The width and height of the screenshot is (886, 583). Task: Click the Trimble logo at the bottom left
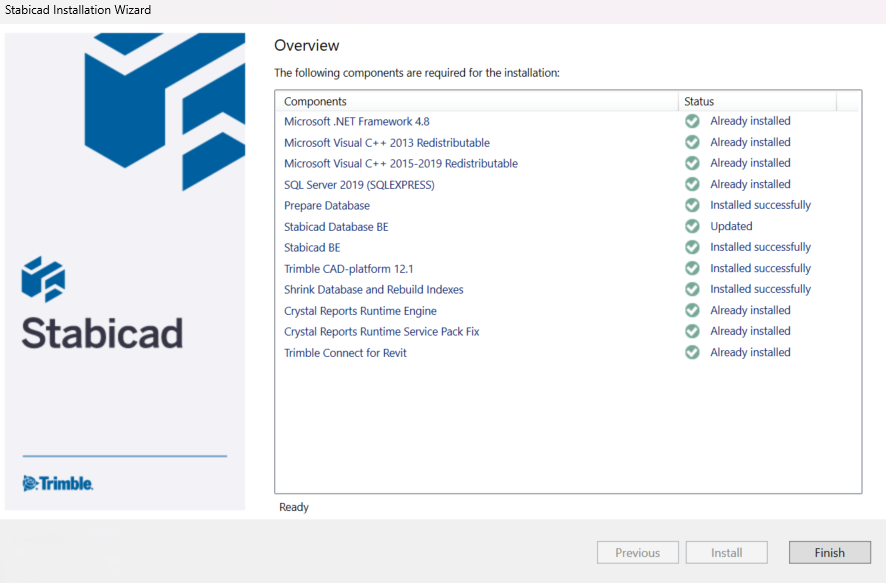point(57,482)
